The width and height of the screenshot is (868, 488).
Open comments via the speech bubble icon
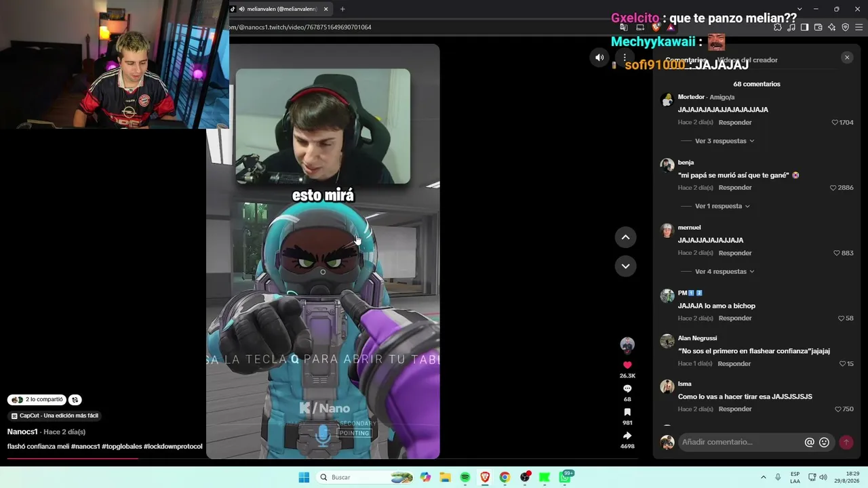tap(627, 388)
